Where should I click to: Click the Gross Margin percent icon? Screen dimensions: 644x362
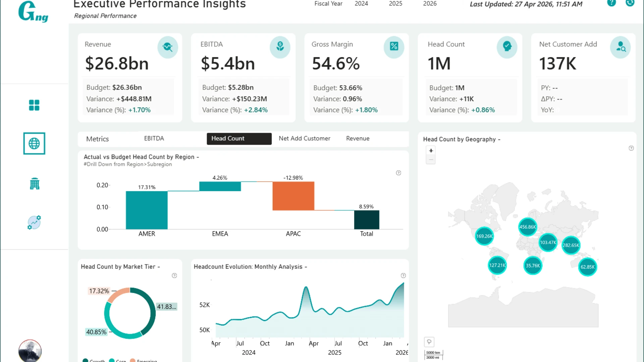(394, 47)
